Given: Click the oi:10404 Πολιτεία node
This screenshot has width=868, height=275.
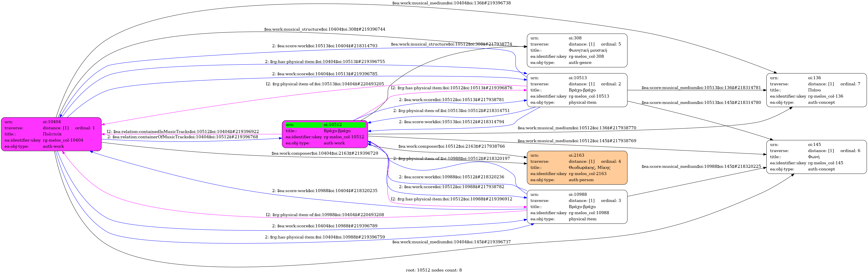Looking at the screenshot, I should 51,134.
